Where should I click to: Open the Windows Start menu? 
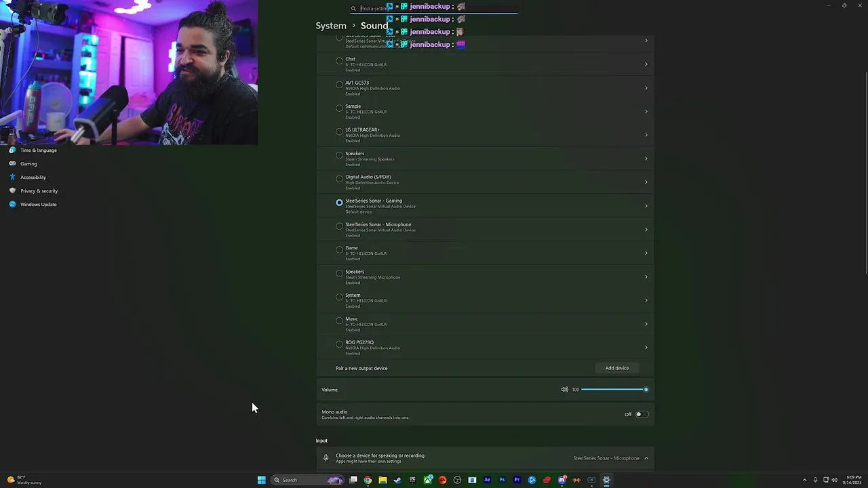(x=261, y=480)
